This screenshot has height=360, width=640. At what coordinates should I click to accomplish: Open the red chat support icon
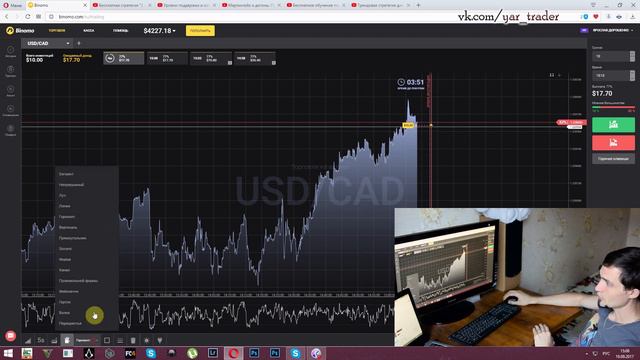coord(11,336)
